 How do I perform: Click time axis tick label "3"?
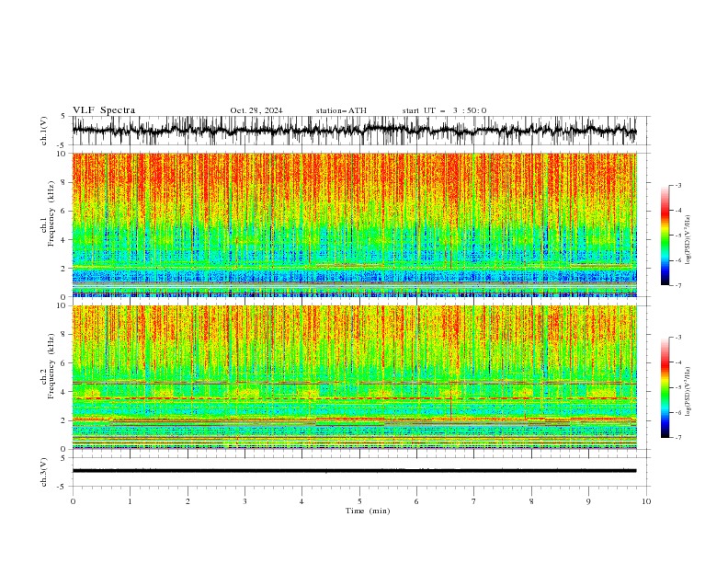pos(245,501)
